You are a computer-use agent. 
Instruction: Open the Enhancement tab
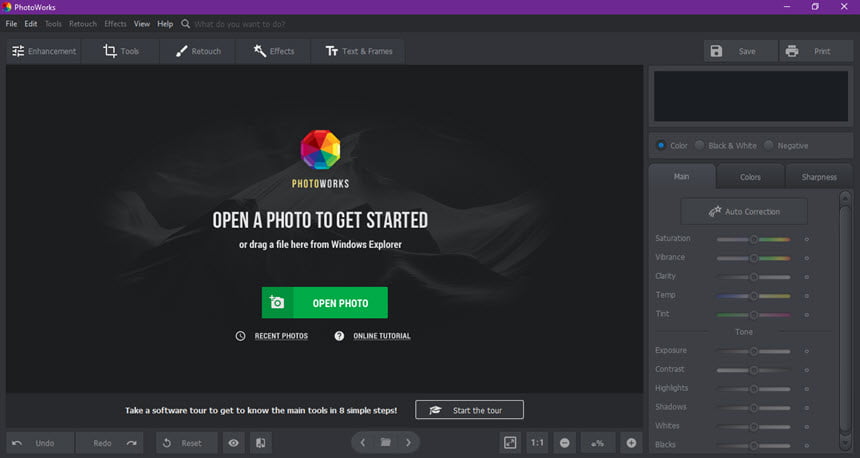pos(44,51)
